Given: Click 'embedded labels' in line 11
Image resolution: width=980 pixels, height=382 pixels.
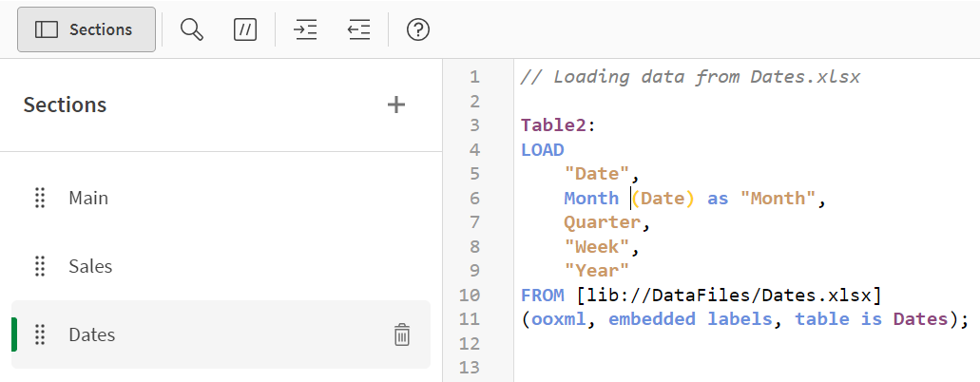Looking at the screenshot, I should 690,319.
